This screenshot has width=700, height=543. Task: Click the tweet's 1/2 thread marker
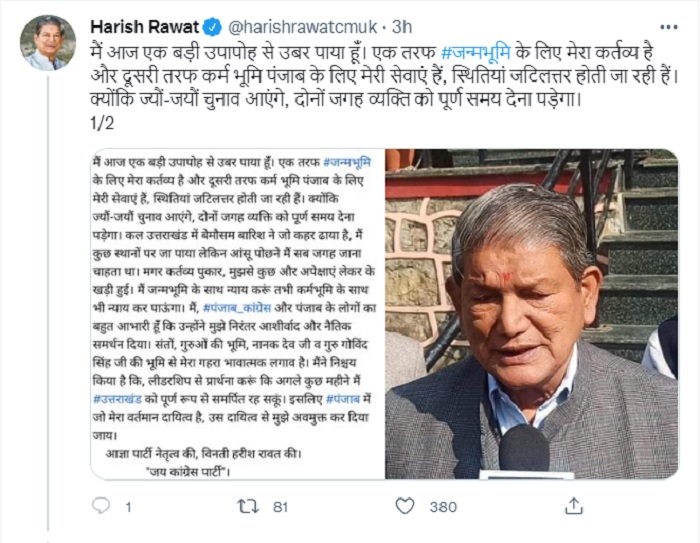[x=103, y=124]
